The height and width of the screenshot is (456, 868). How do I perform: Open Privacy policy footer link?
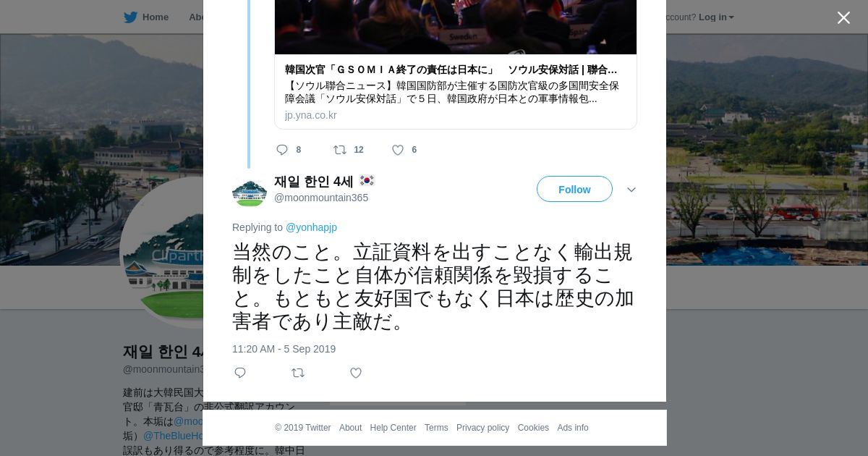(482, 428)
